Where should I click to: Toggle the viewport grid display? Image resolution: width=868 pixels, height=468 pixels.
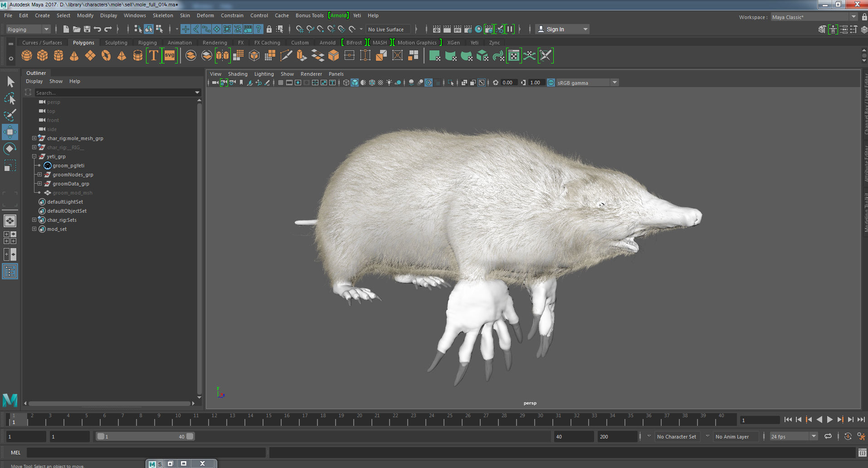(x=281, y=83)
